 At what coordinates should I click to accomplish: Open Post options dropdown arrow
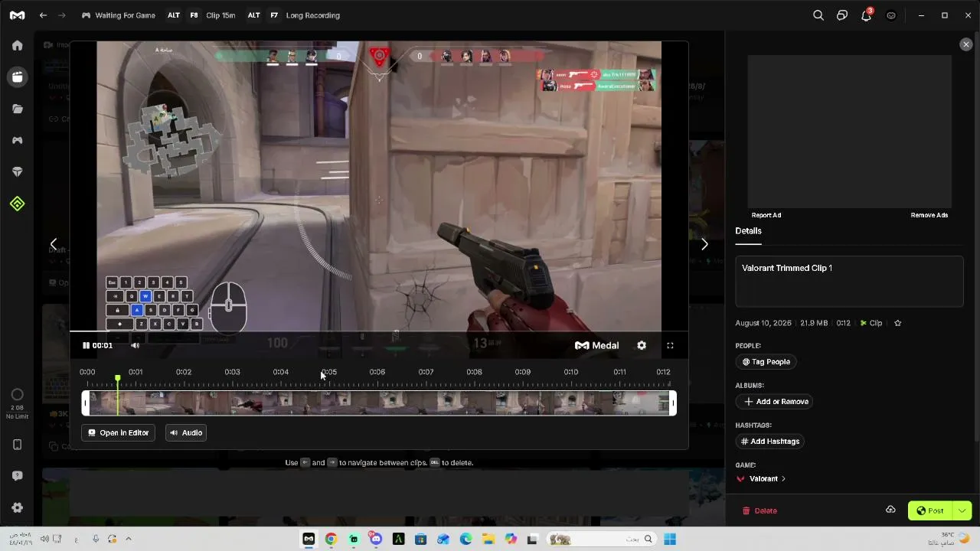(962, 510)
